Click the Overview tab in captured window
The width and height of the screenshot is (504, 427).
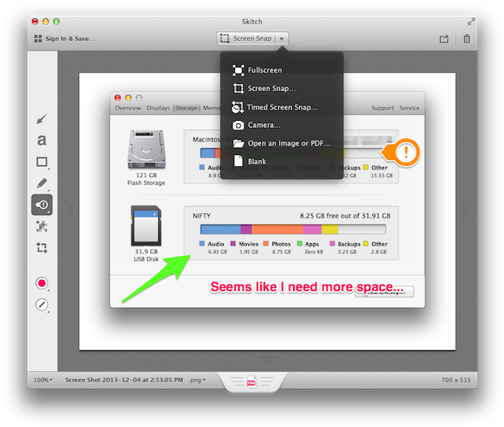pos(128,108)
